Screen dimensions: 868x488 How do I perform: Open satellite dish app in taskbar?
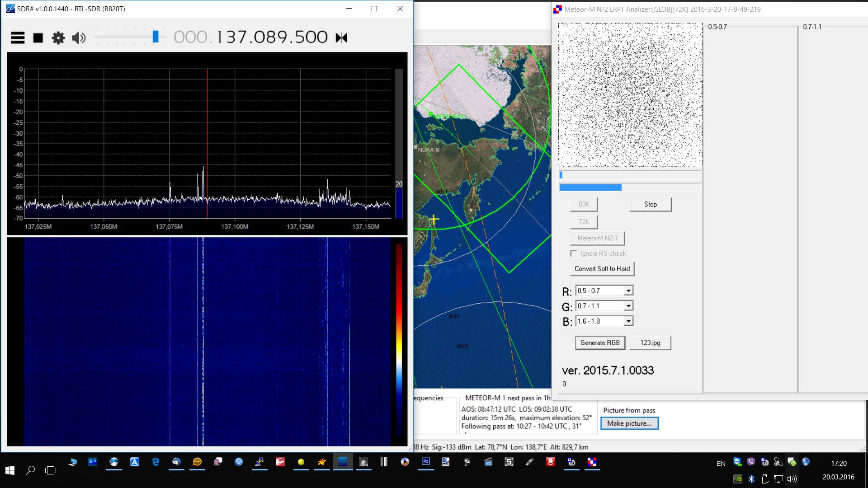(467, 462)
